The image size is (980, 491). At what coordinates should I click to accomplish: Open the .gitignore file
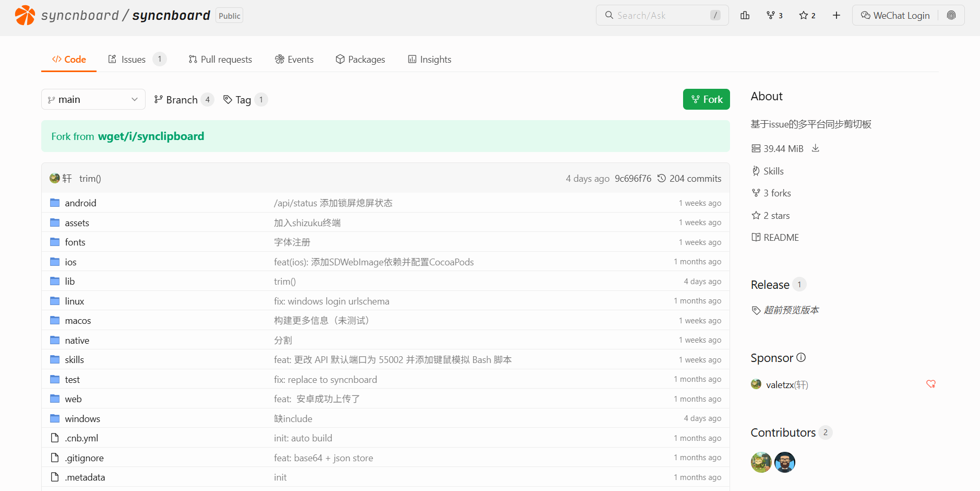[84, 458]
